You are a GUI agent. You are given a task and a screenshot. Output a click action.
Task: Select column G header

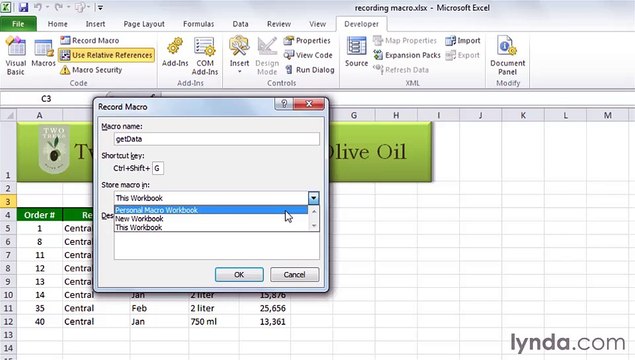click(x=354, y=115)
